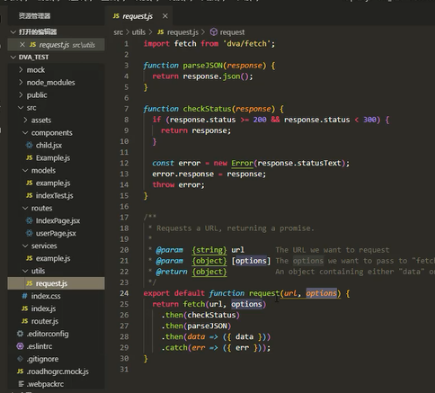
Task: Click line number 1 in the gutter
Action: coord(126,44)
